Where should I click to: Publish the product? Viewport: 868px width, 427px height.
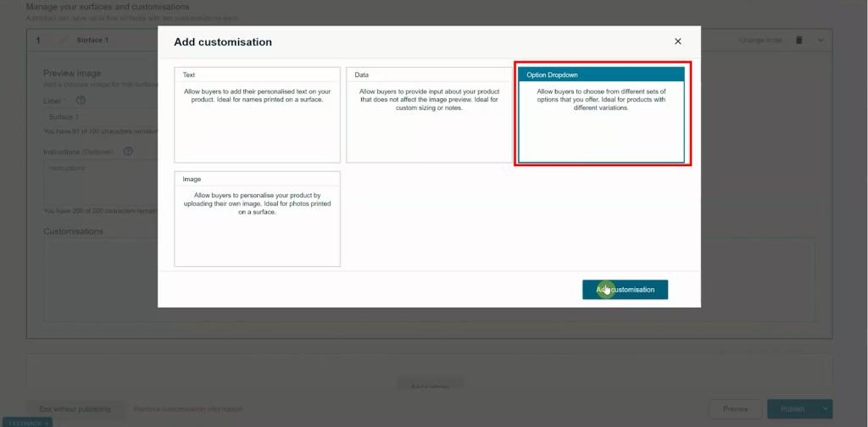point(793,409)
